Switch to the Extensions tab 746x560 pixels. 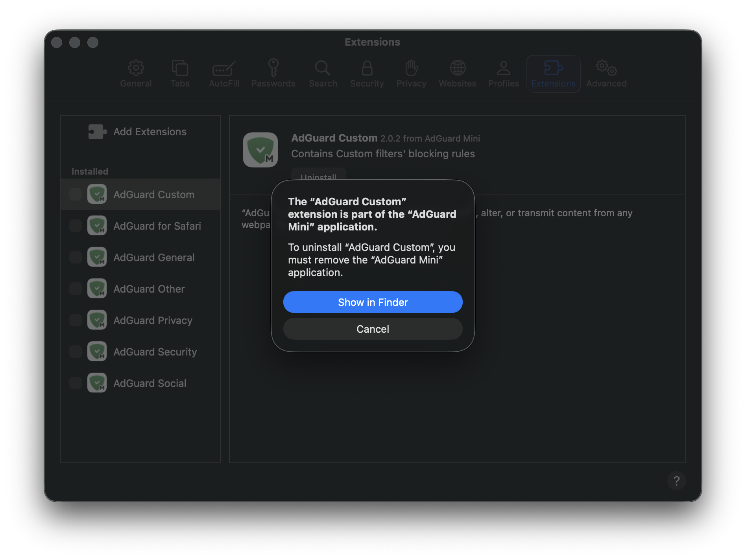point(553,74)
